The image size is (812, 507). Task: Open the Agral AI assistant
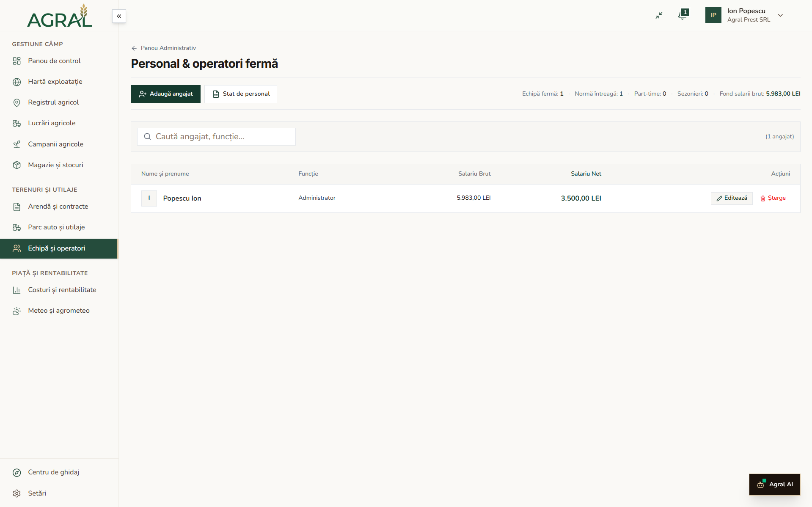[774, 485]
